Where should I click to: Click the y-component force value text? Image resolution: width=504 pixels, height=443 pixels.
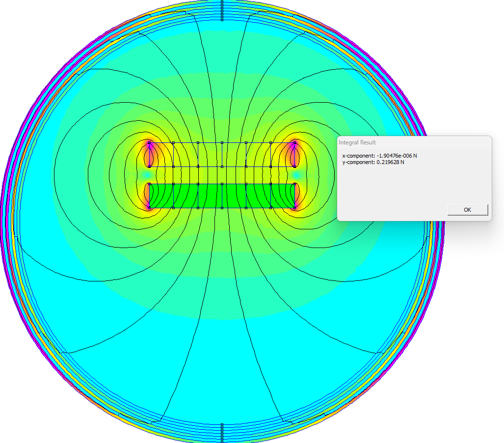pyautogui.click(x=373, y=162)
